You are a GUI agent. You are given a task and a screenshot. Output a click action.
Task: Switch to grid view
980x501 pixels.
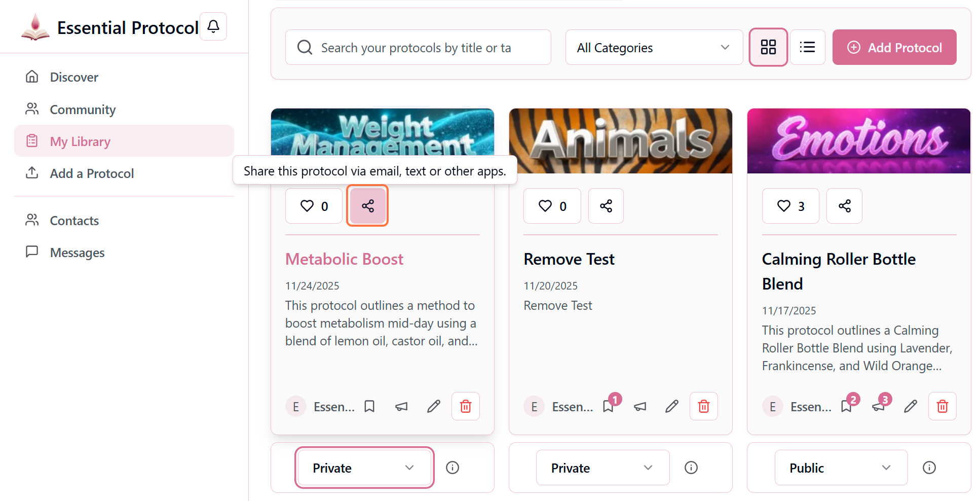pos(768,47)
